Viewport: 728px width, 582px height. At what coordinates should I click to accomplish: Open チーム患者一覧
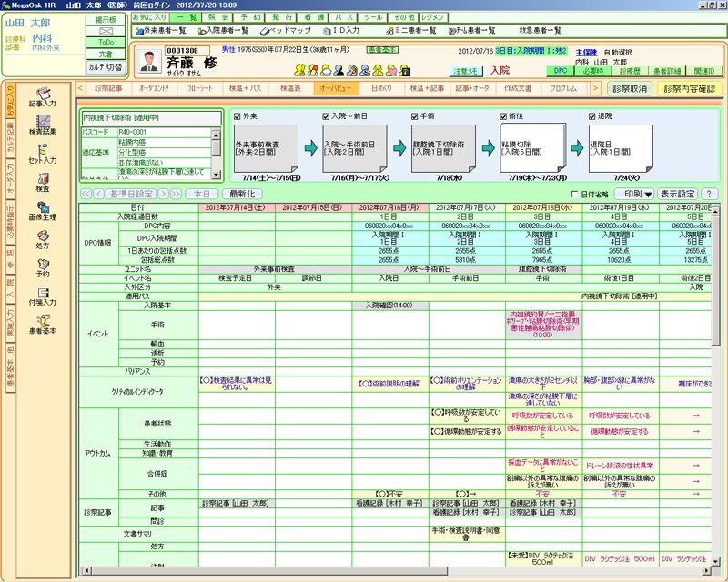point(472,31)
